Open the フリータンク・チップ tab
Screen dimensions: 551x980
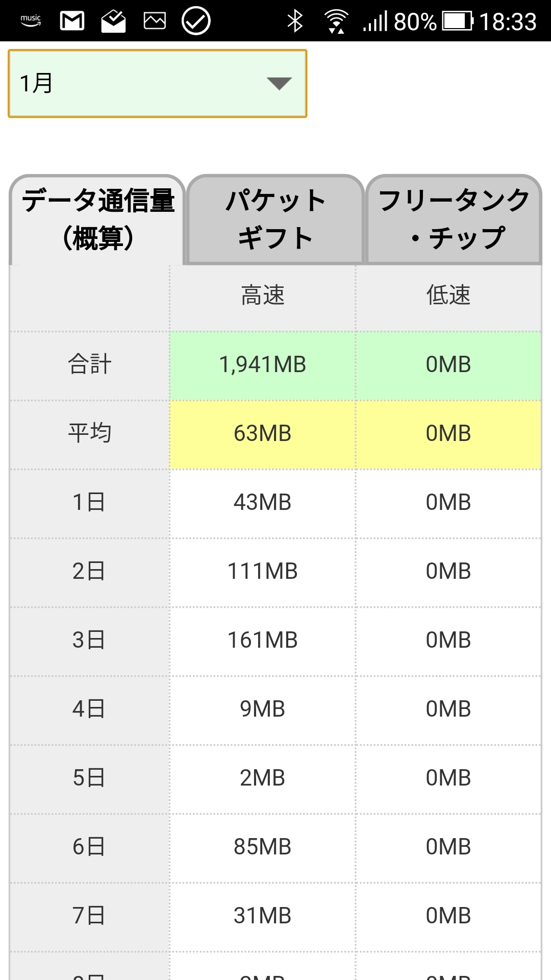454,219
